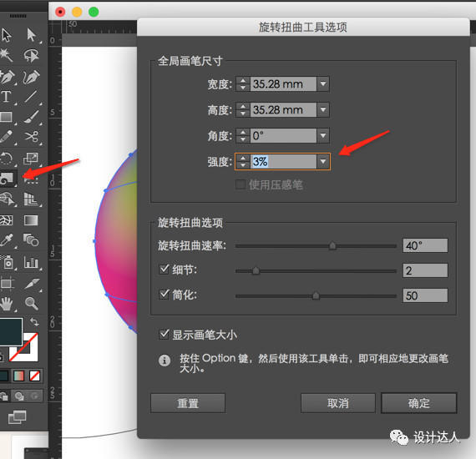Select the Twirl warp tool

pos(7,178)
